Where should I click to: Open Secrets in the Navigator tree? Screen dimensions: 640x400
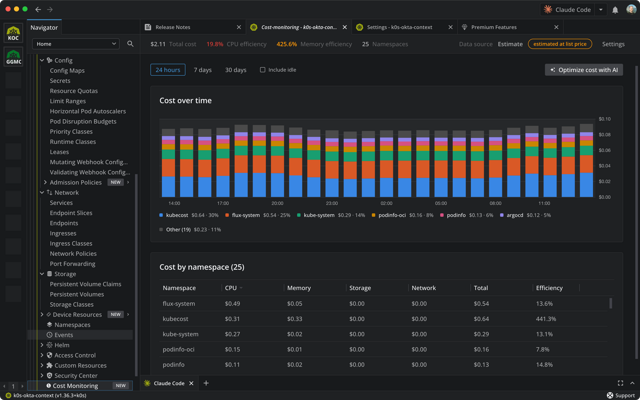point(60,81)
